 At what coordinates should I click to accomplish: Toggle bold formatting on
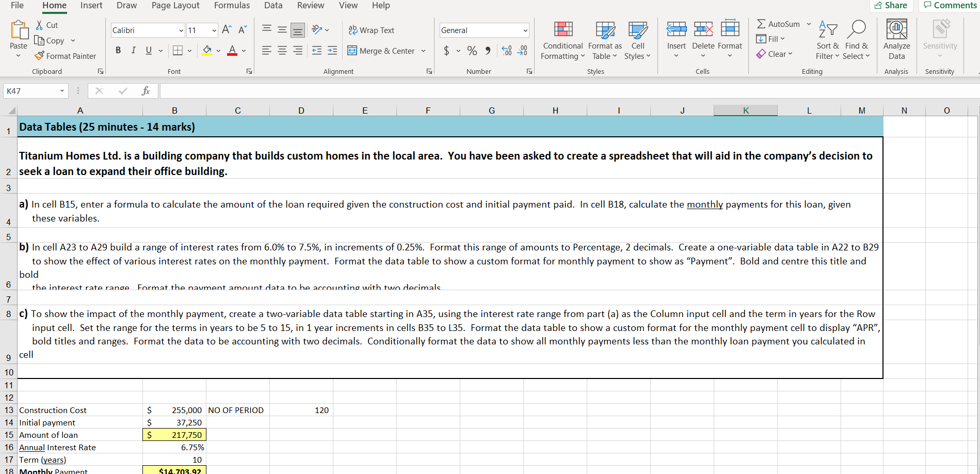pyautogui.click(x=118, y=50)
